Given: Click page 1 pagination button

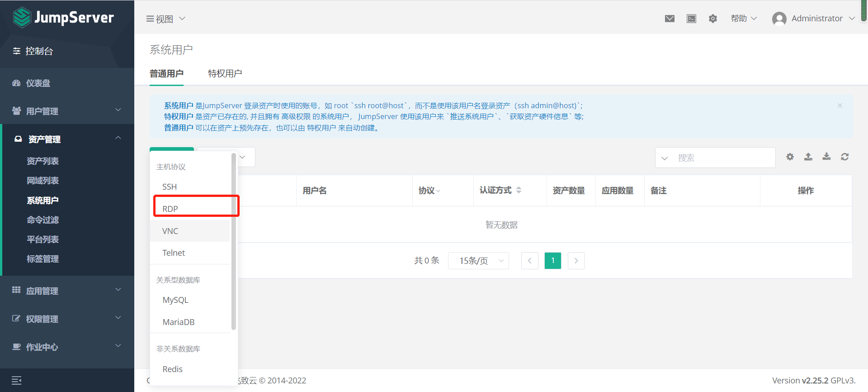Looking at the screenshot, I should click(552, 261).
